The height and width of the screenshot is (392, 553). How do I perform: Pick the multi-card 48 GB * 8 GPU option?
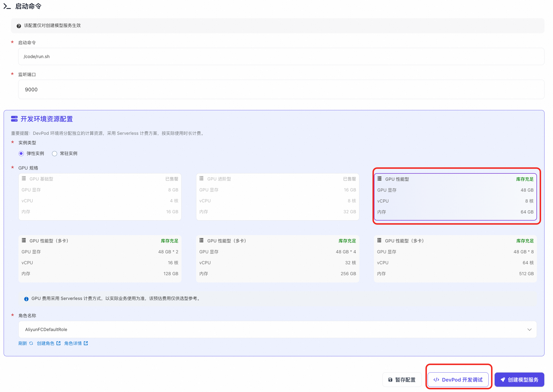coord(455,258)
